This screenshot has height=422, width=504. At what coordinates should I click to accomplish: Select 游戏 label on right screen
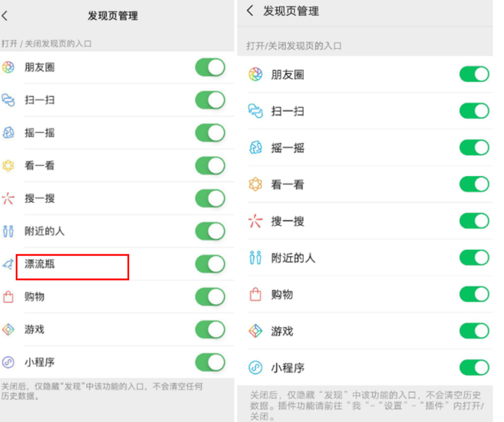[x=282, y=331]
